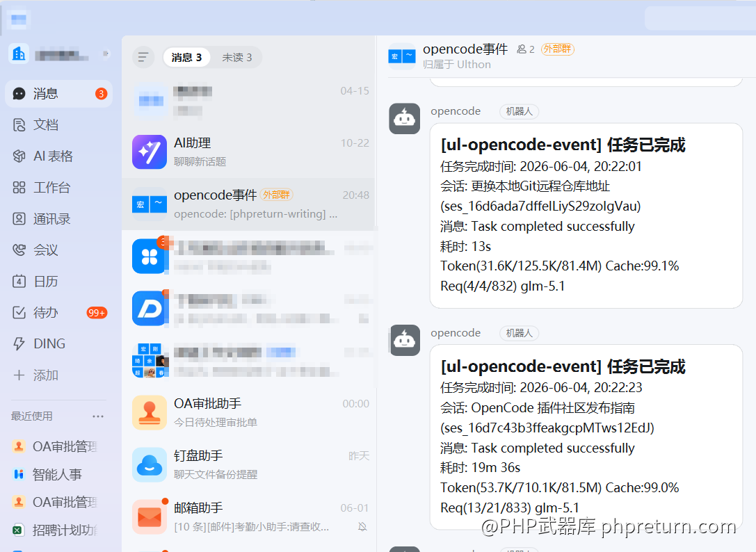Click the 99+ badge on 待办

pos(97,313)
